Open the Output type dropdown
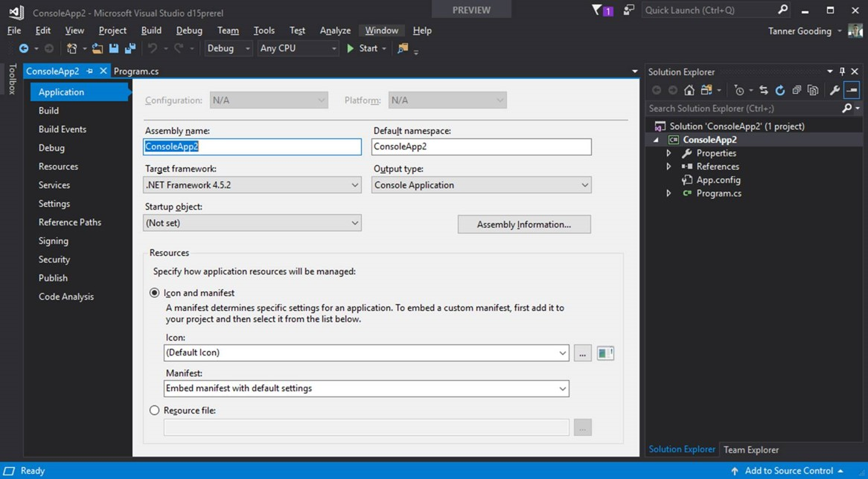 pos(585,184)
